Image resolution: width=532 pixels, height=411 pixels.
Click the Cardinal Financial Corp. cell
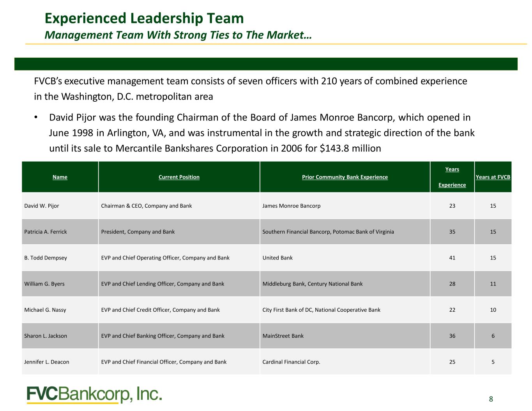click(345, 362)
